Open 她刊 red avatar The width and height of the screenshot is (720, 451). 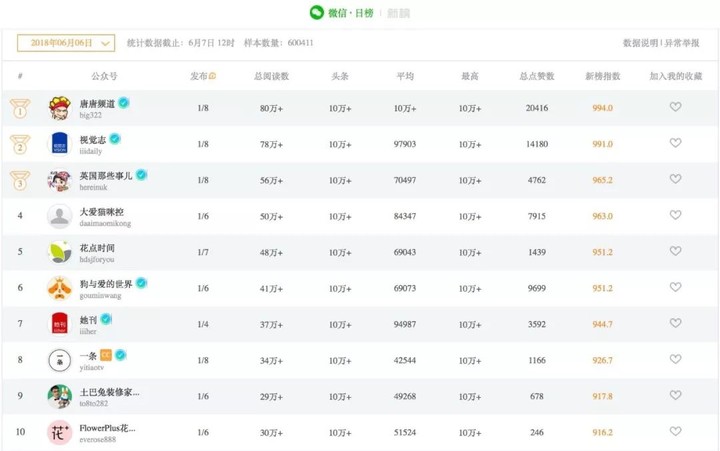[x=60, y=324]
